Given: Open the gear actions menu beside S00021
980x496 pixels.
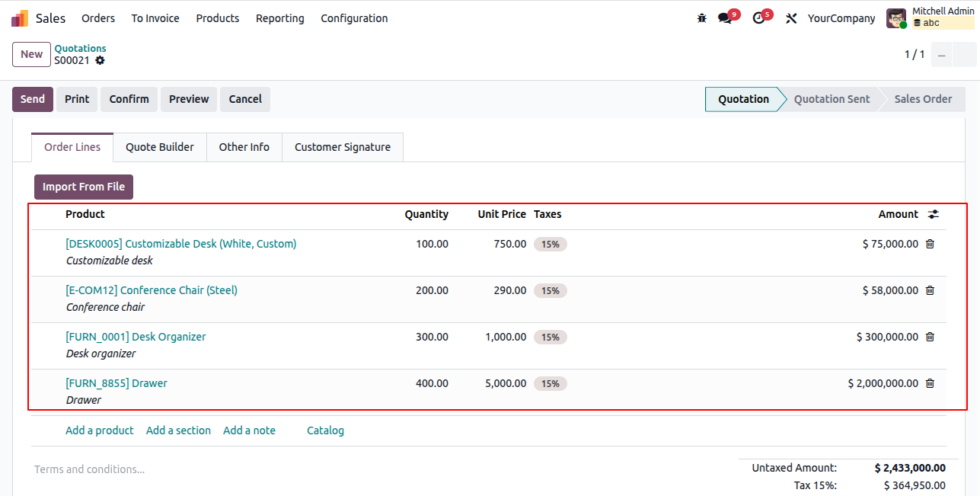Looking at the screenshot, I should [100, 60].
